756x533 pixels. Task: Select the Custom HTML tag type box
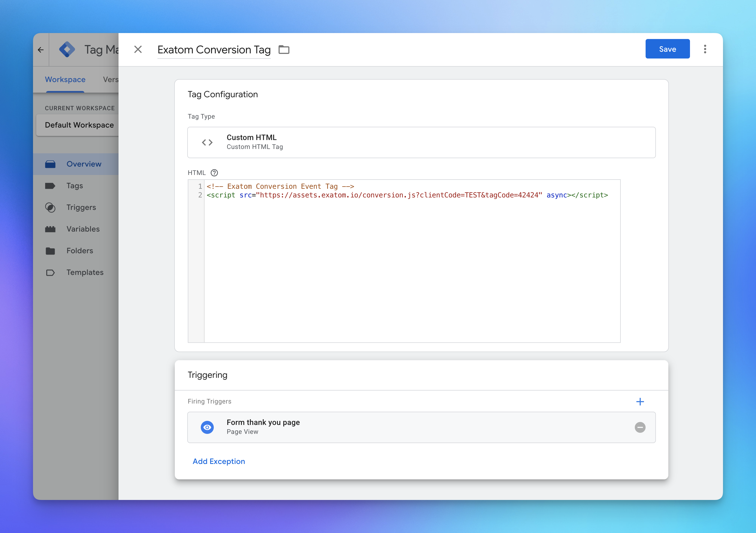421,142
